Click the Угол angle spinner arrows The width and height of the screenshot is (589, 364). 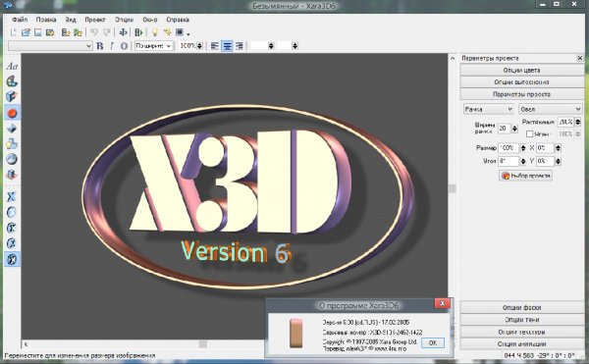pos(522,161)
